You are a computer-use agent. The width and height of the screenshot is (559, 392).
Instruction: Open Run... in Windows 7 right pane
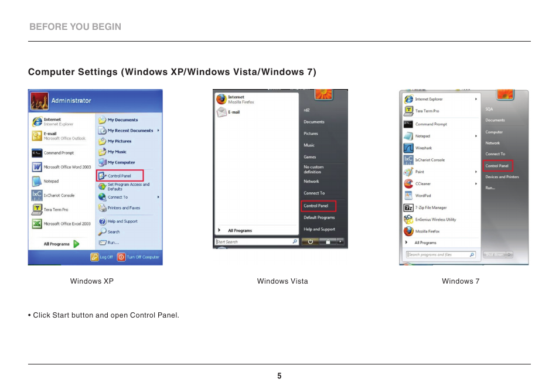[490, 188]
